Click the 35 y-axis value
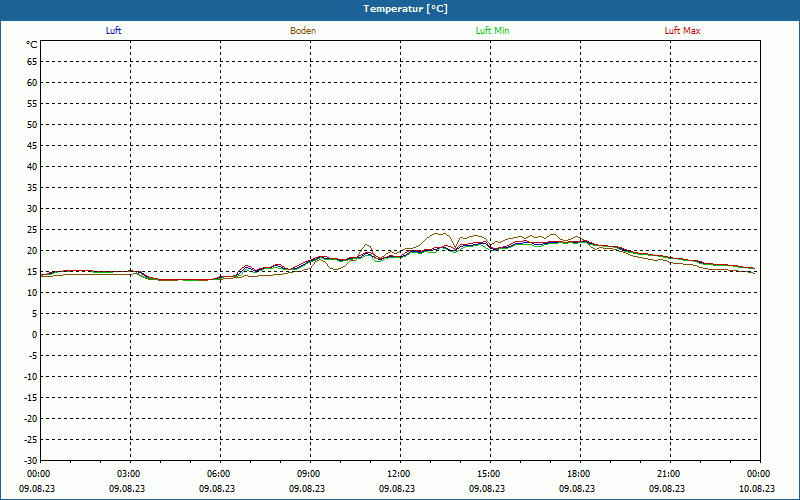Screen dimensions: 800x500 32,188
